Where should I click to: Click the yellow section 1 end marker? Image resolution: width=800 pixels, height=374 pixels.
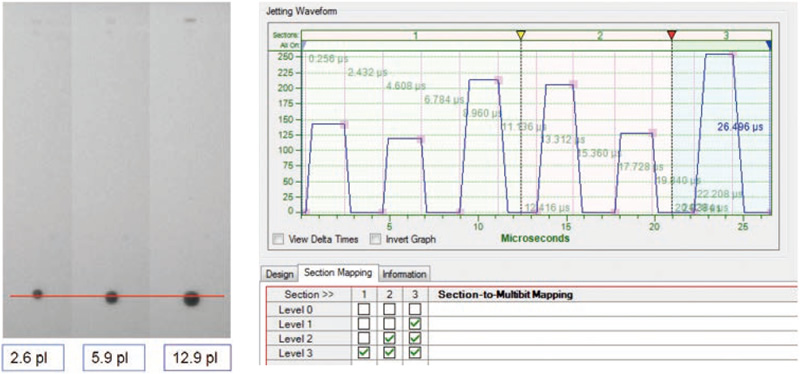tap(520, 35)
